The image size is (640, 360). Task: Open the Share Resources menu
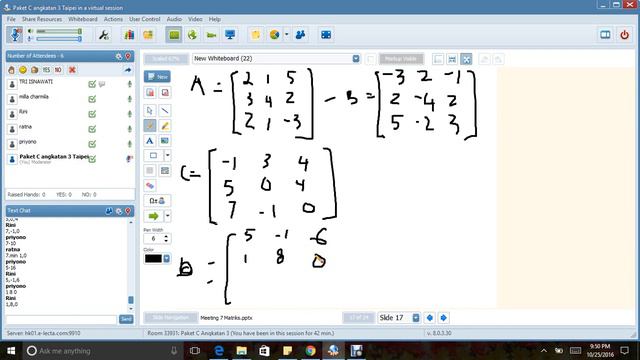tap(42, 19)
